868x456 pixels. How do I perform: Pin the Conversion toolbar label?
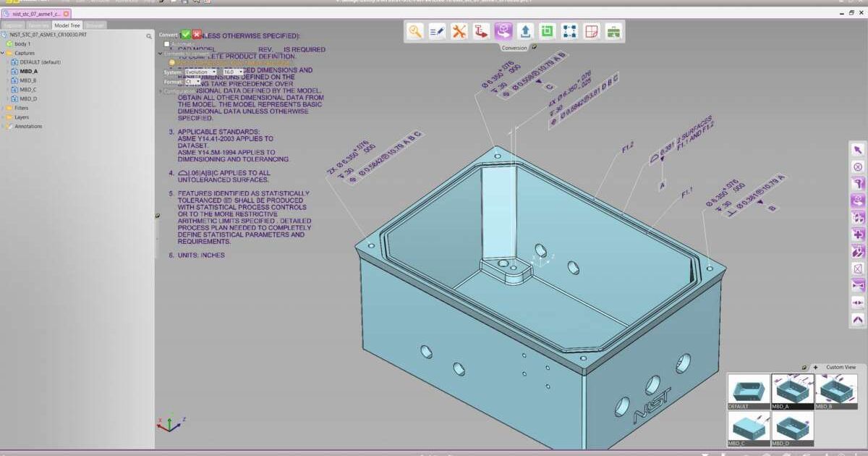point(534,48)
